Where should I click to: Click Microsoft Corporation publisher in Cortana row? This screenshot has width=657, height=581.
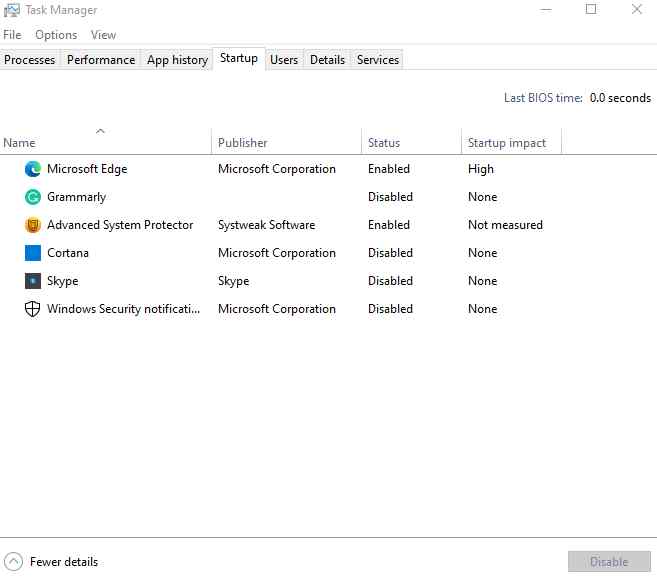click(x=277, y=253)
